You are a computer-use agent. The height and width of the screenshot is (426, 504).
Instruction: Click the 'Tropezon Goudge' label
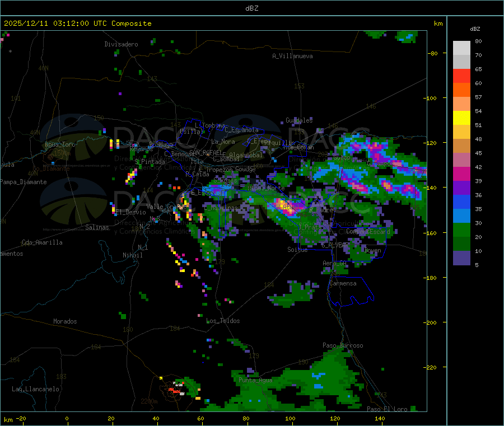231,169
